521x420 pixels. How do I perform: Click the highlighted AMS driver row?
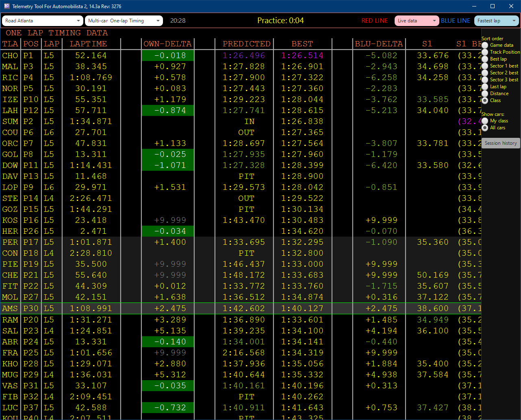tap(241, 309)
